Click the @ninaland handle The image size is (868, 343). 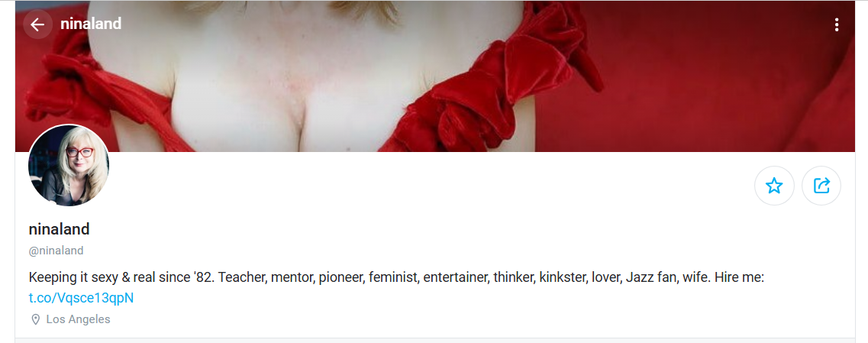click(x=56, y=251)
